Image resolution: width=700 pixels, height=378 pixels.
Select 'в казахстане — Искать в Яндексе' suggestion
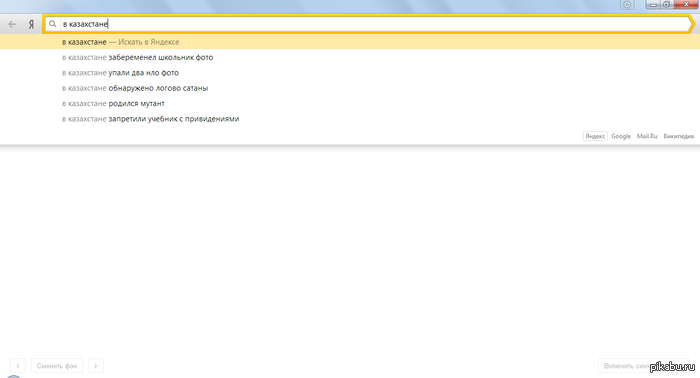click(350, 42)
